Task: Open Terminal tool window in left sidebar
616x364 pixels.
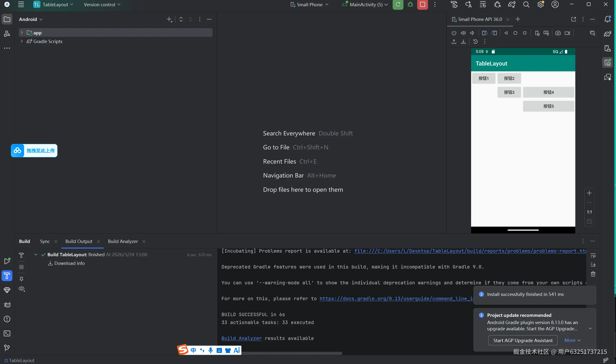Action: tap(7, 333)
